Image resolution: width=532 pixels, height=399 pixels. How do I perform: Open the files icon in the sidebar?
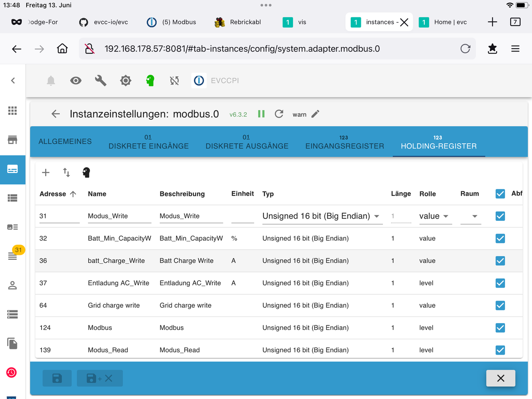[x=12, y=343]
